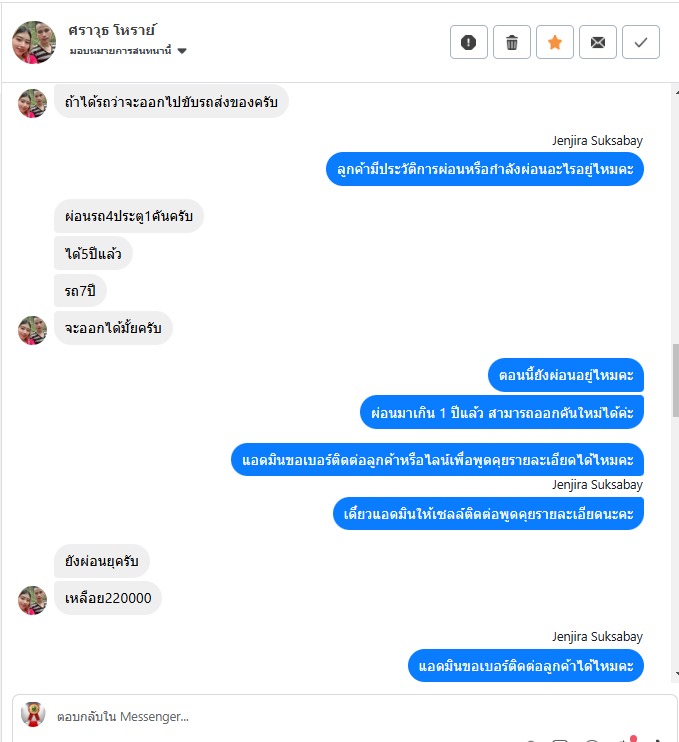This screenshot has height=742, width=679.
Task: Click page avatar beside reply box
Action: click(33, 714)
